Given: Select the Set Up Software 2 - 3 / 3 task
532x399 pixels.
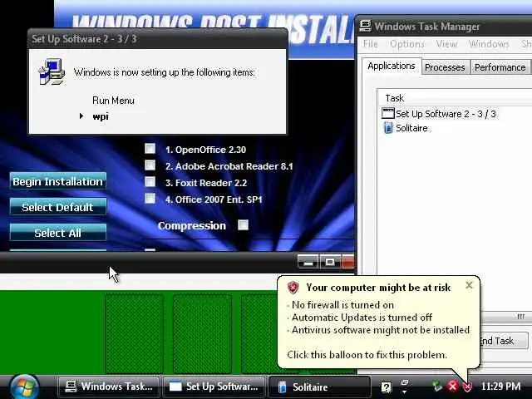Looking at the screenshot, I should pyautogui.click(x=446, y=114).
